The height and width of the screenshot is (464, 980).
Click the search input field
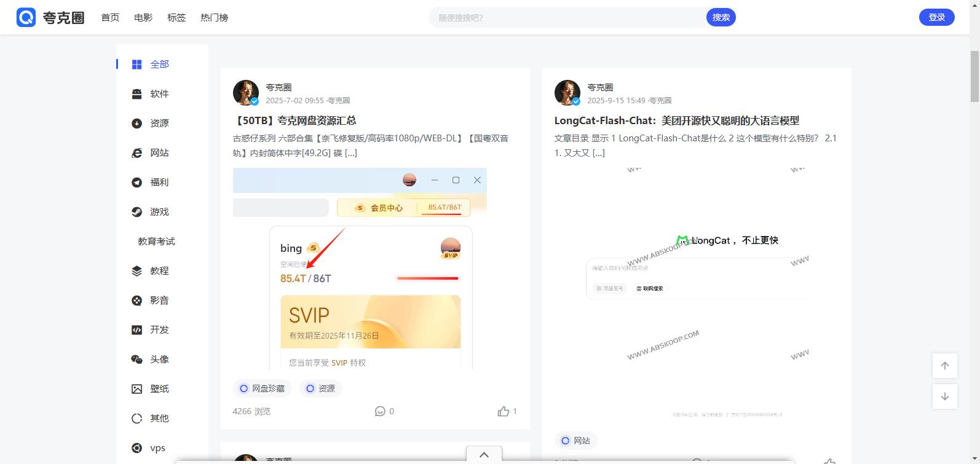pyautogui.click(x=566, y=18)
